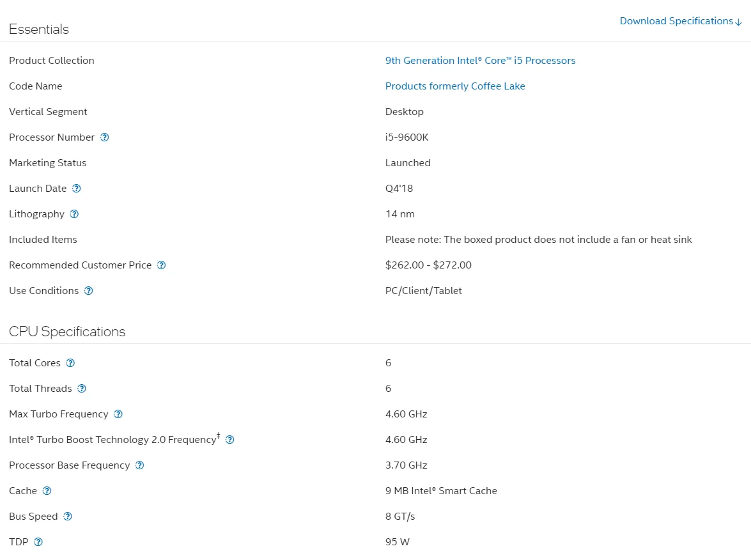Viewport: 751px width, 560px height.
Task: Click Use Conditions question mark icon
Action: (x=89, y=291)
